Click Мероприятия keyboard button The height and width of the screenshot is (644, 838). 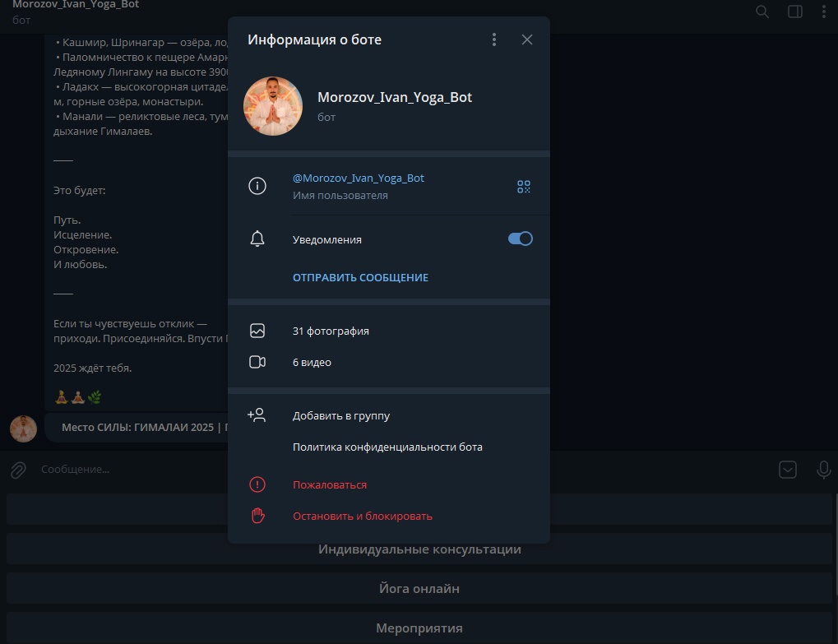(x=419, y=628)
